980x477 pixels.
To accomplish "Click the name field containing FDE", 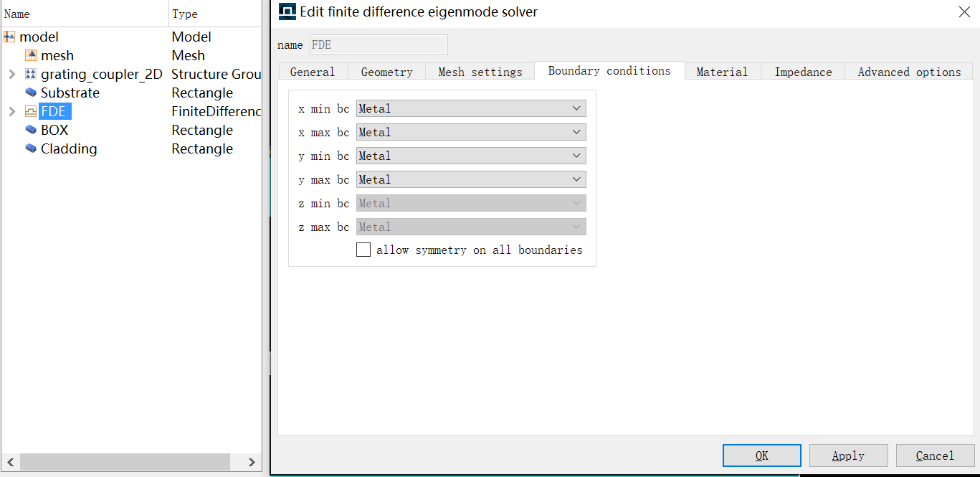I will coord(379,44).
